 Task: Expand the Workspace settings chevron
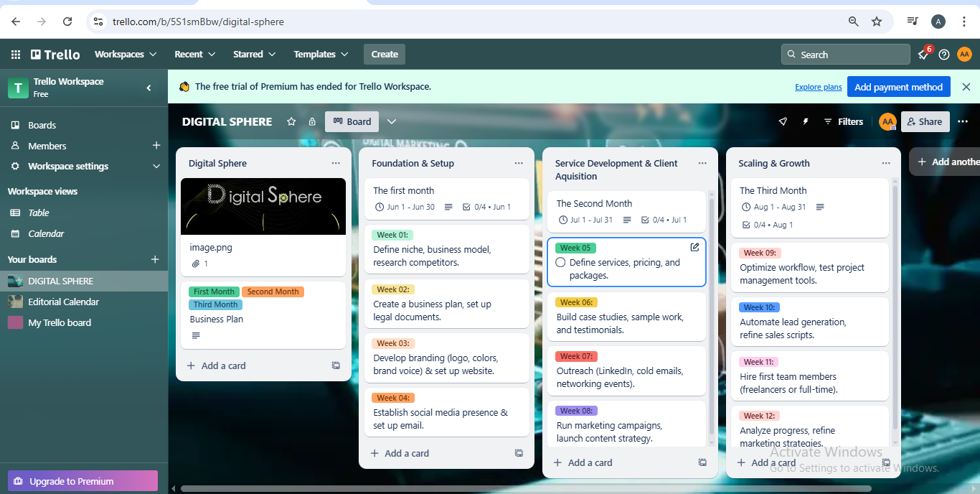pos(156,167)
